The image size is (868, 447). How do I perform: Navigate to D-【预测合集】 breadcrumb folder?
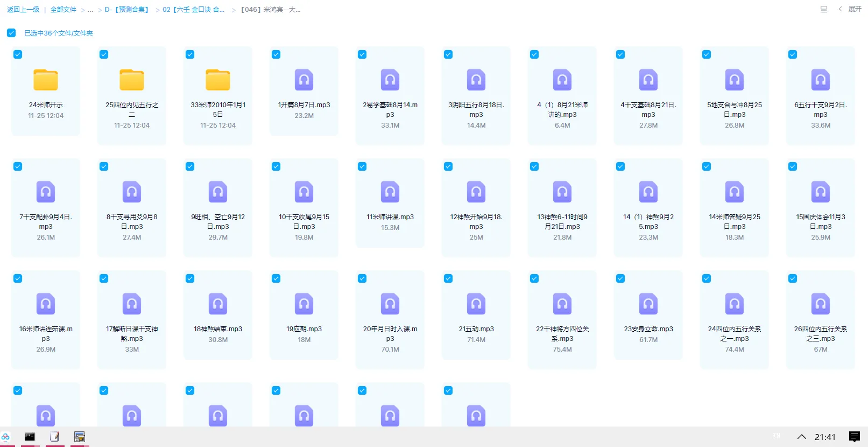[x=128, y=10]
